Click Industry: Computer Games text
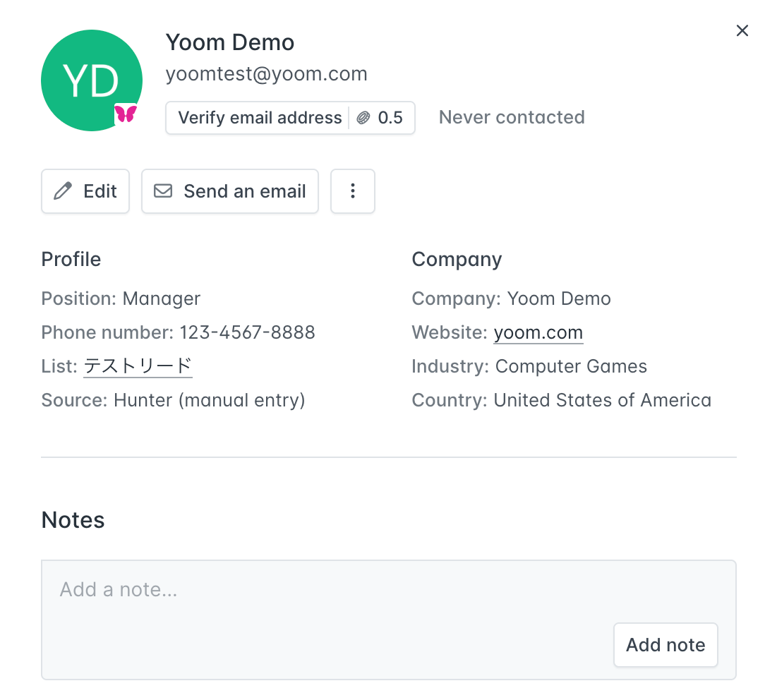 click(x=529, y=366)
